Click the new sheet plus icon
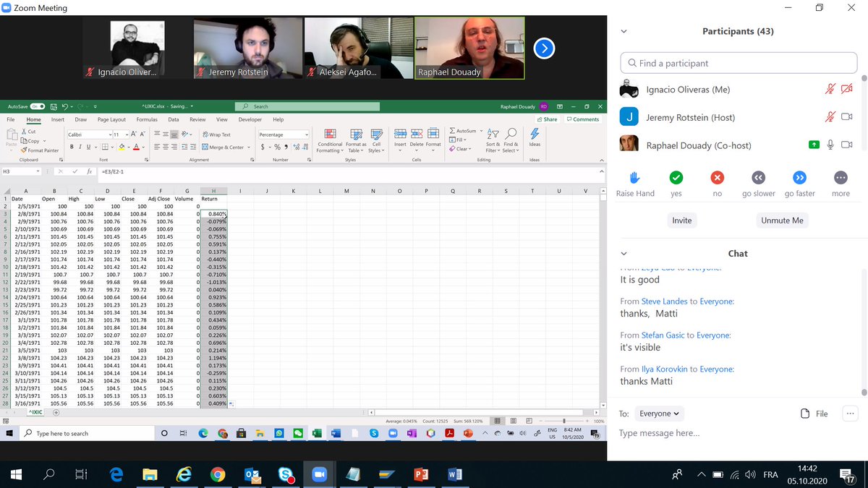The width and height of the screenshot is (868, 488). (x=56, y=412)
